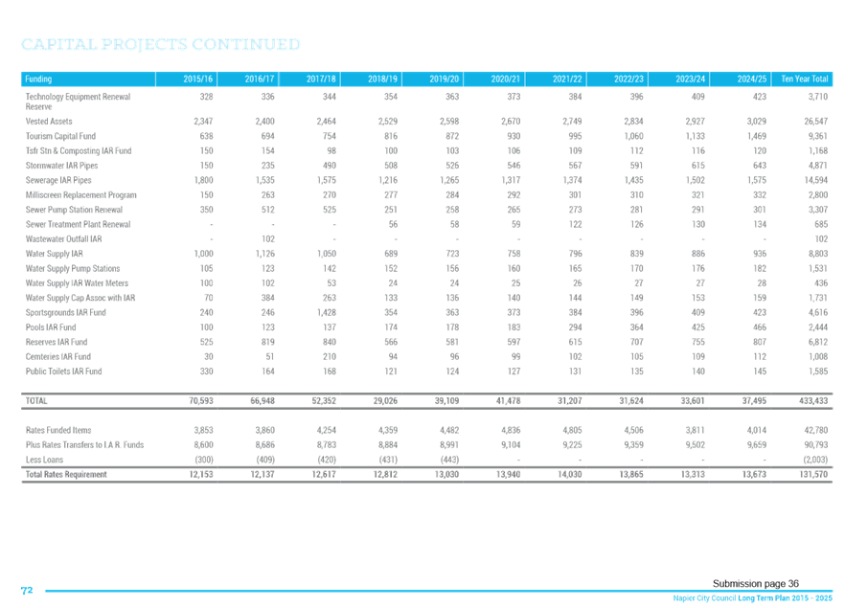Click 'Technology Equipment Renewal Reserve' row label
The image size is (868, 608).
[x=78, y=101]
